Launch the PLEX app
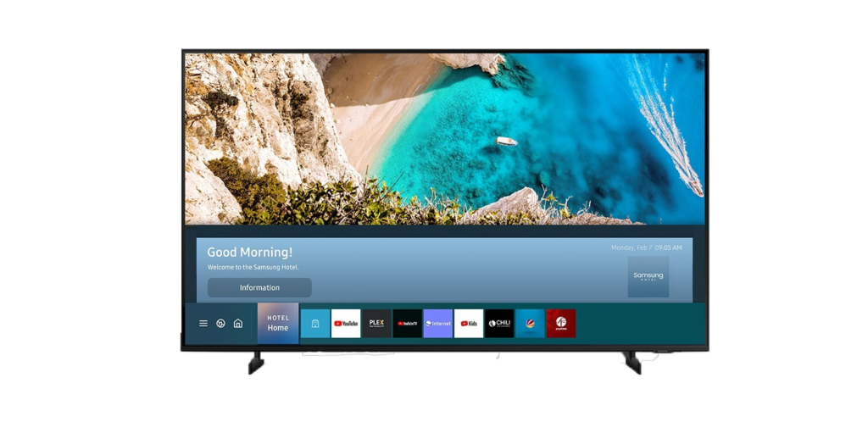 (377, 324)
